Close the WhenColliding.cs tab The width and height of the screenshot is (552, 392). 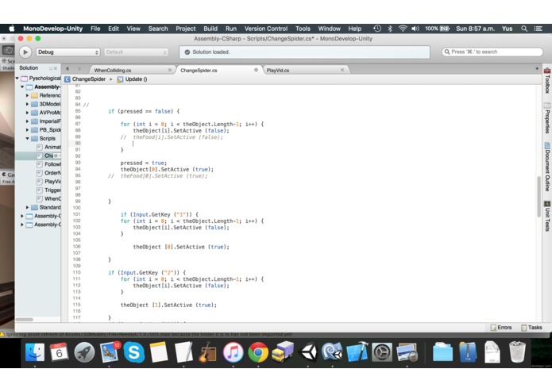click(170, 70)
